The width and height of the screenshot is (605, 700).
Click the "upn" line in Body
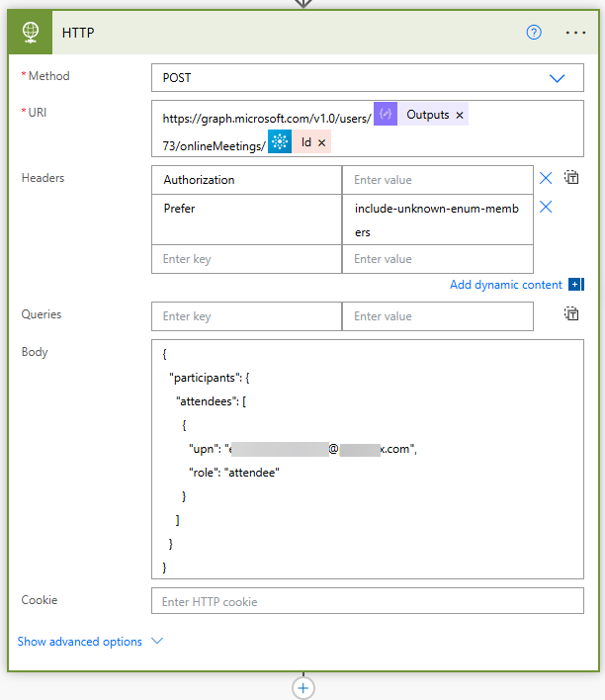pyautogui.click(x=302, y=449)
